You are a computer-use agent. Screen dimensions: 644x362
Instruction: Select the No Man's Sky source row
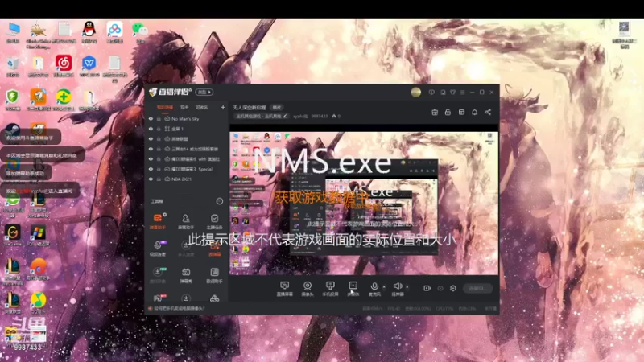pos(187,118)
